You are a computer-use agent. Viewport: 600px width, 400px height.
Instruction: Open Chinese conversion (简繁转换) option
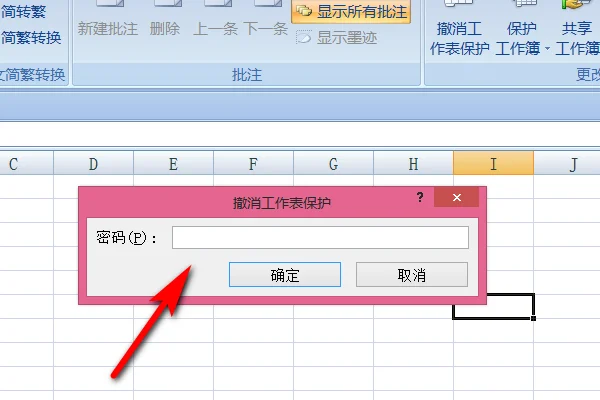[31, 38]
